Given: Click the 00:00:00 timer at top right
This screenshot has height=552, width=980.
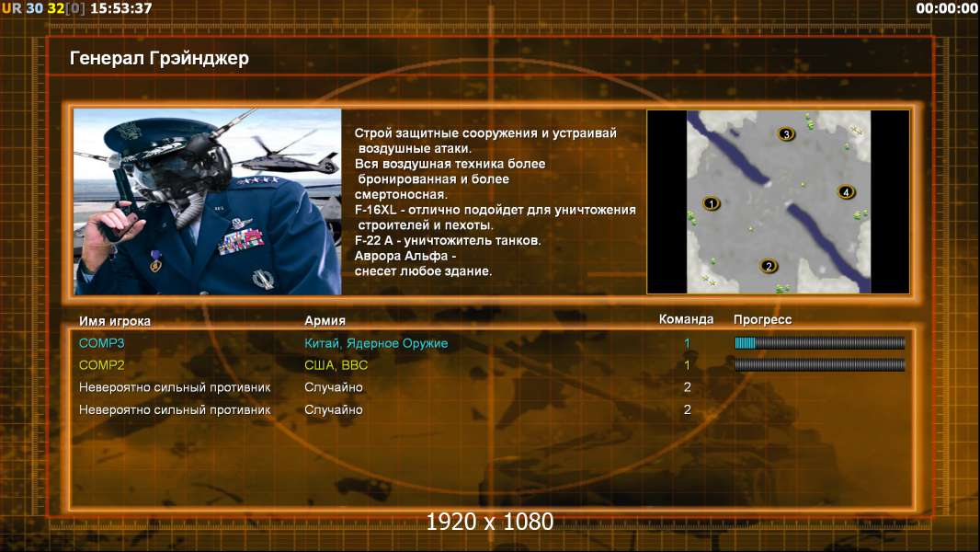Looking at the screenshot, I should (946, 8).
